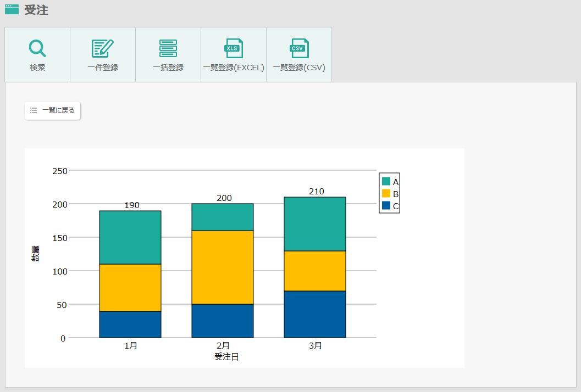
Task: Click the 数量 y-axis title
Action: 35,254
